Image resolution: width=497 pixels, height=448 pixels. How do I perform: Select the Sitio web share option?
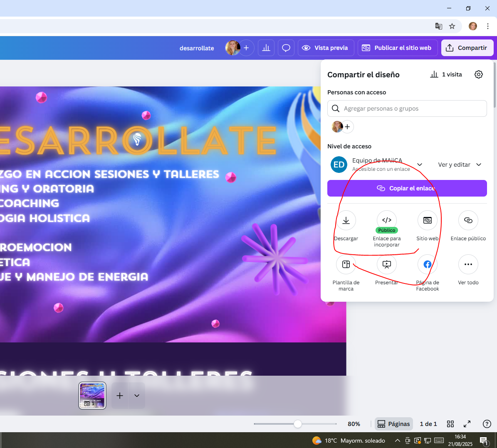click(427, 221)
